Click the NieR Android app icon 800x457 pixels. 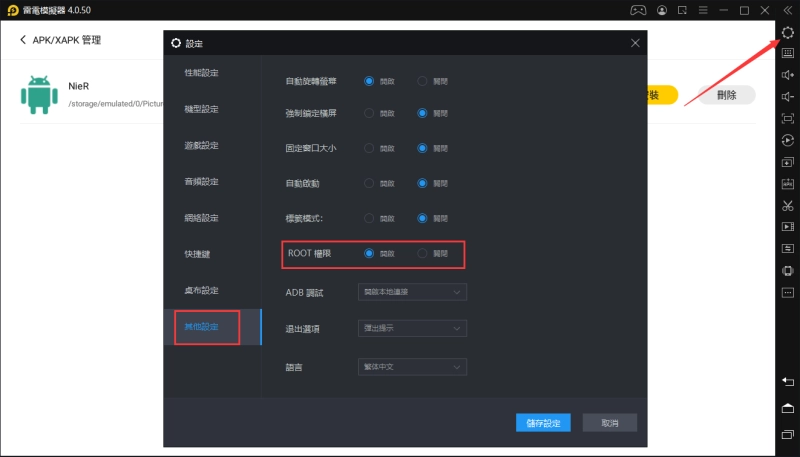[x=39, y=95]
